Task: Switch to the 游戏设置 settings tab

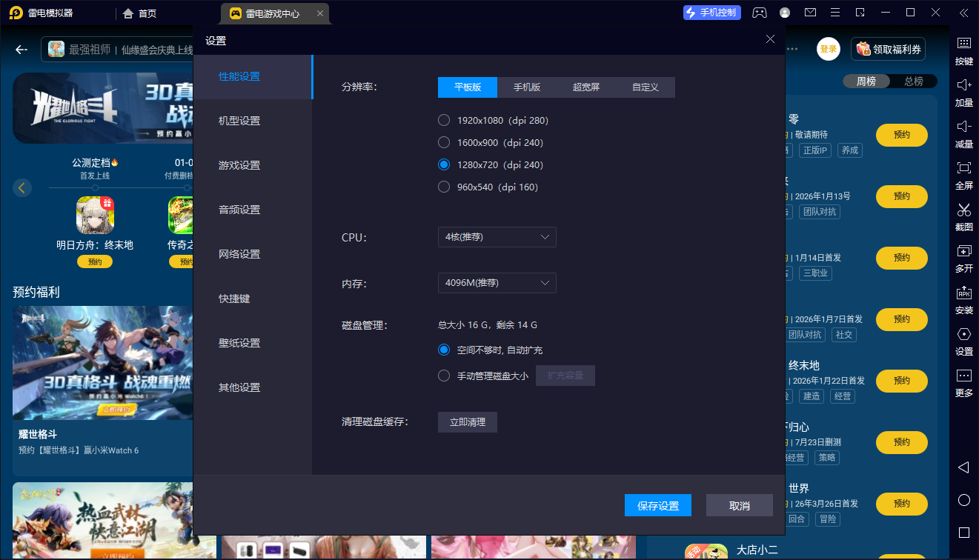Action: click(x=253, y=165)
